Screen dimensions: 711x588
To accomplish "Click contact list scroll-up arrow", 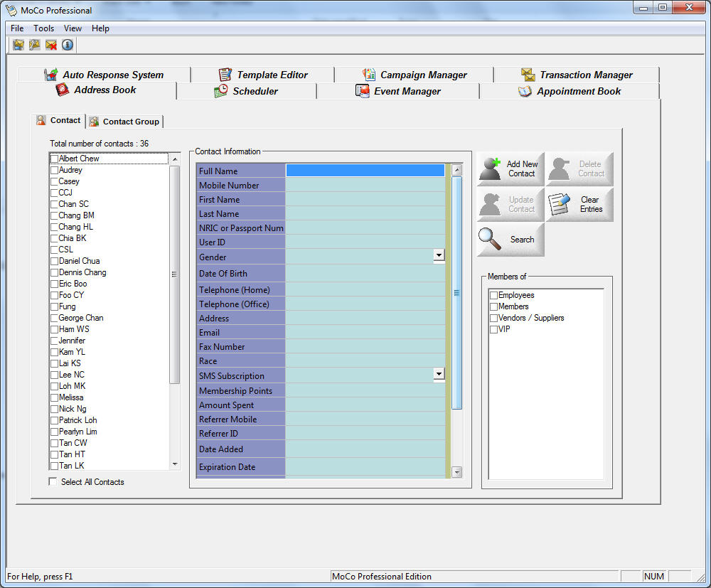I will coord(175,159).
